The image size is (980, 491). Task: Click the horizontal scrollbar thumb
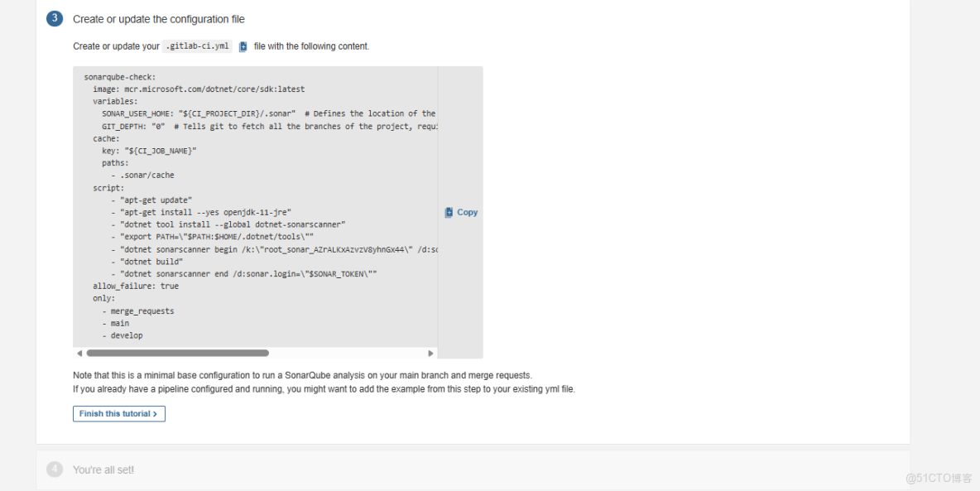(x=178, y=352)
